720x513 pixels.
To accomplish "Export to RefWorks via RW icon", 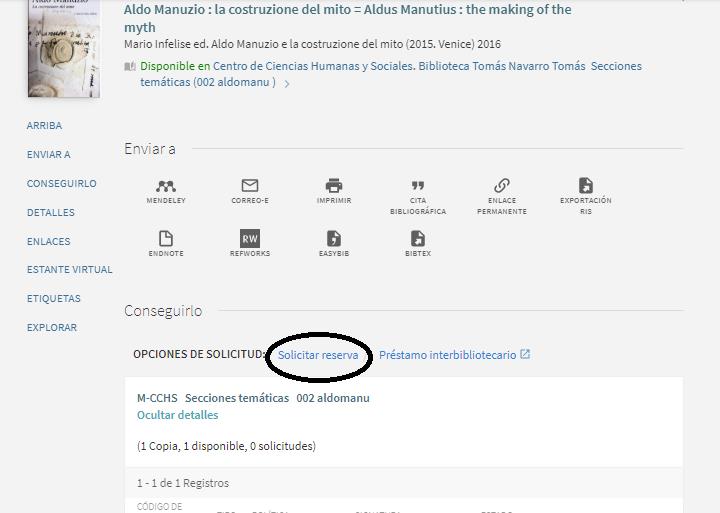I will [x=250, y=239].
